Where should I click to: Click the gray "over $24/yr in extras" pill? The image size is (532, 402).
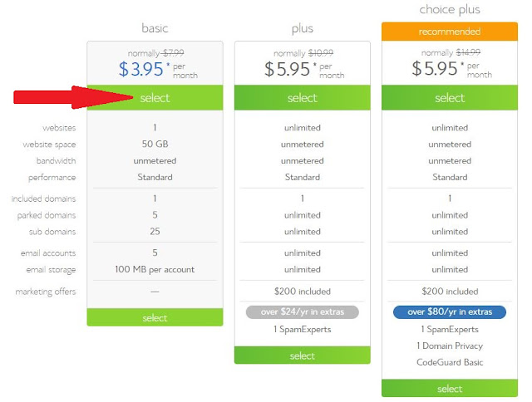(x=302, y=312)
